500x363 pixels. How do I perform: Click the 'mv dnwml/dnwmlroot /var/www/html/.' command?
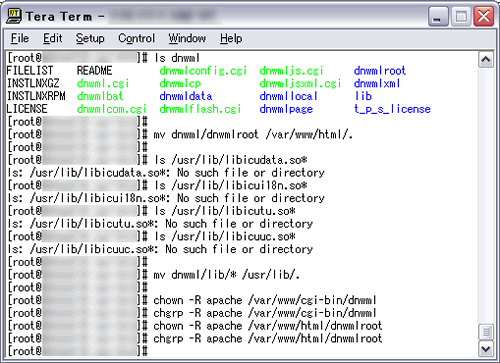(x=253, y=134)
